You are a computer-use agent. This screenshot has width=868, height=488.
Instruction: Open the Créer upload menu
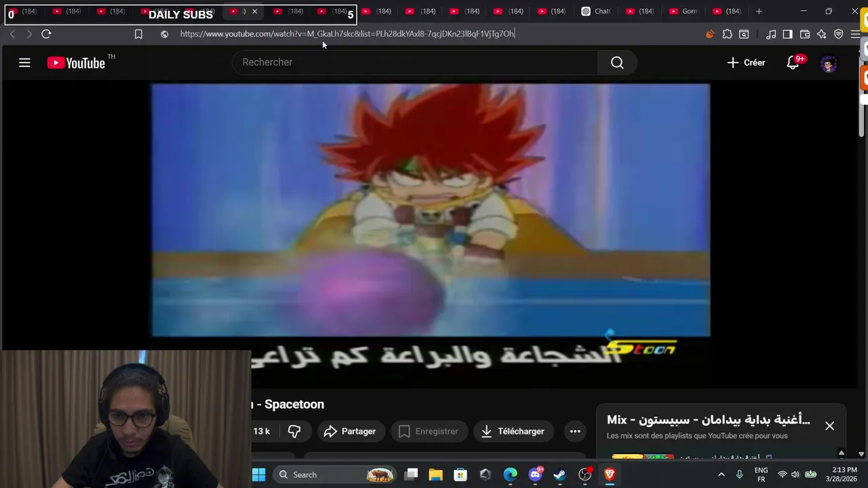(x=746, y=62)
